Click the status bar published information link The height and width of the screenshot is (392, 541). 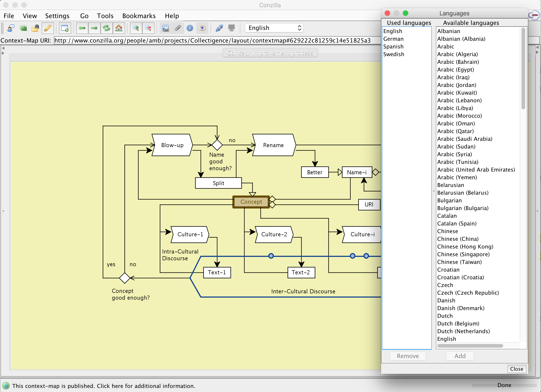click(x=104, y=386)
